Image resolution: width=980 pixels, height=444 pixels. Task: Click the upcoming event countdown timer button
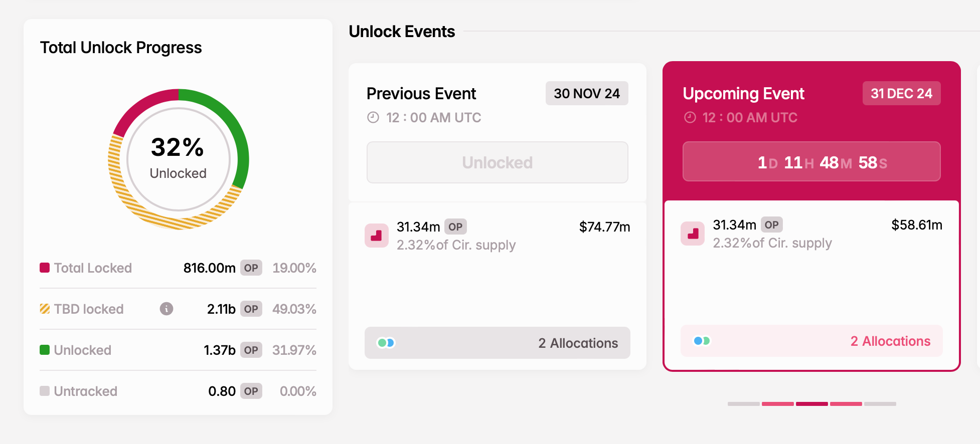tap(811, 161)
